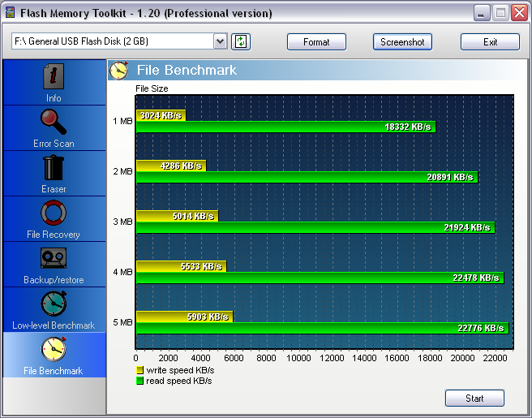Click the refresh drive list icon

coord(241,42)
